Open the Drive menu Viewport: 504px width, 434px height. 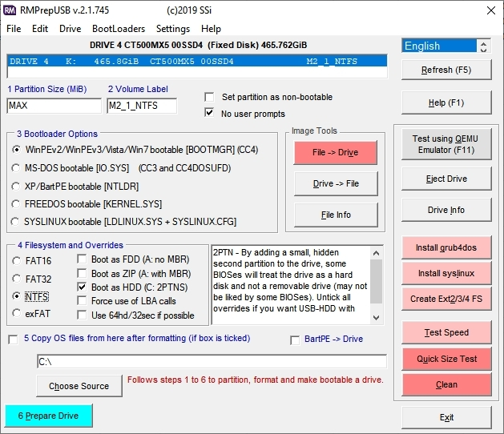[71, 28]
